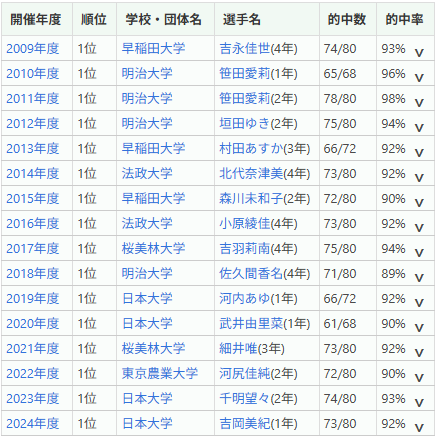
Task: Open the 2022年度 link
Action: point(33,374)
